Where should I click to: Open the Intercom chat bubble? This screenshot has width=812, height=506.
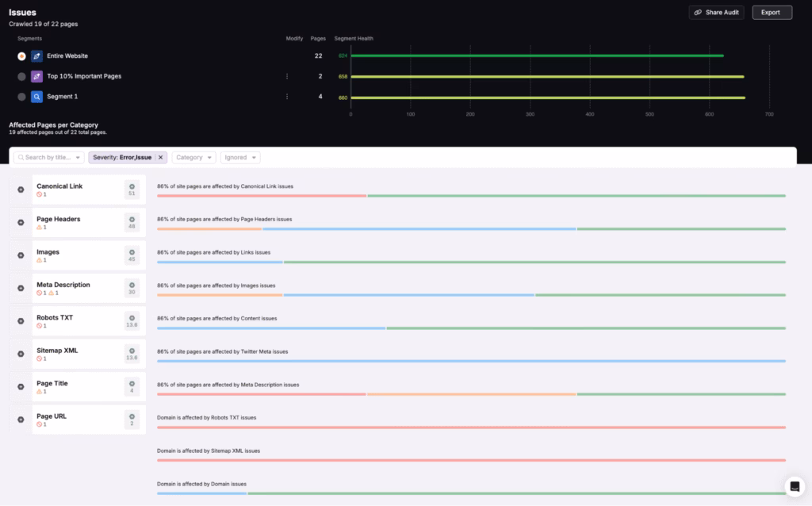(x=794, y=486)
